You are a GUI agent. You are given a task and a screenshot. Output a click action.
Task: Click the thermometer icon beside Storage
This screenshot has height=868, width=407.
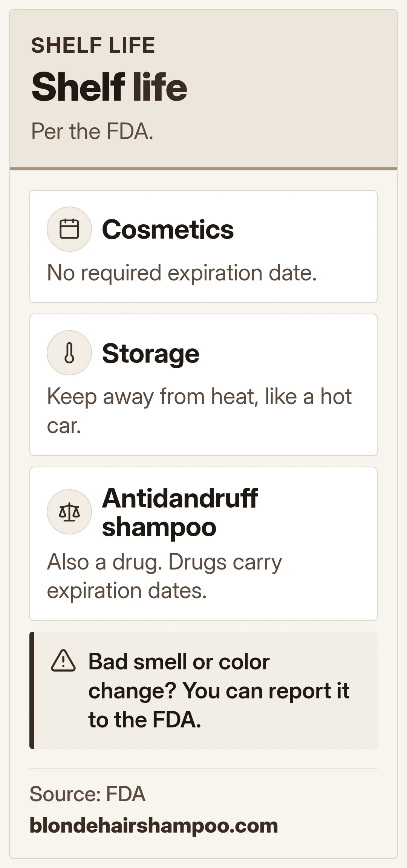click(x=69, y=353)
